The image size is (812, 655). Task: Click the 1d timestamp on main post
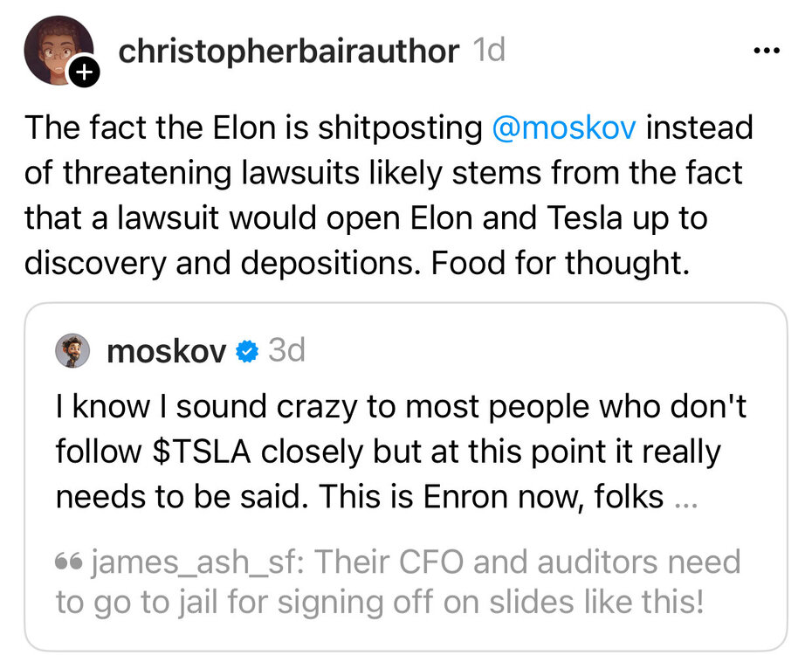coord(489,51)
